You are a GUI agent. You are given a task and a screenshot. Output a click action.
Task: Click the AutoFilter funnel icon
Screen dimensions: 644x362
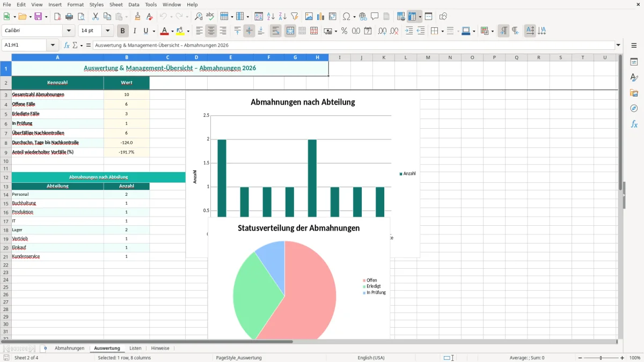coord(295,17)
